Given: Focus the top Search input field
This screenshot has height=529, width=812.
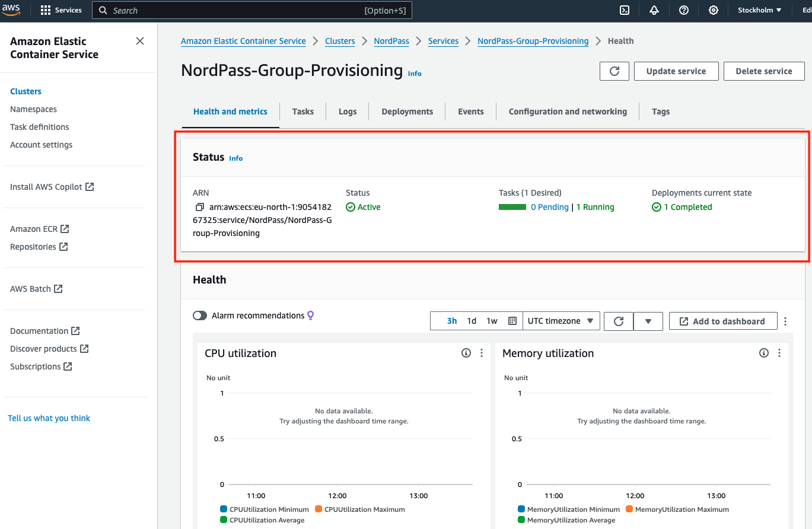Looking at the screenshot, I should click(x=252, y=10).
